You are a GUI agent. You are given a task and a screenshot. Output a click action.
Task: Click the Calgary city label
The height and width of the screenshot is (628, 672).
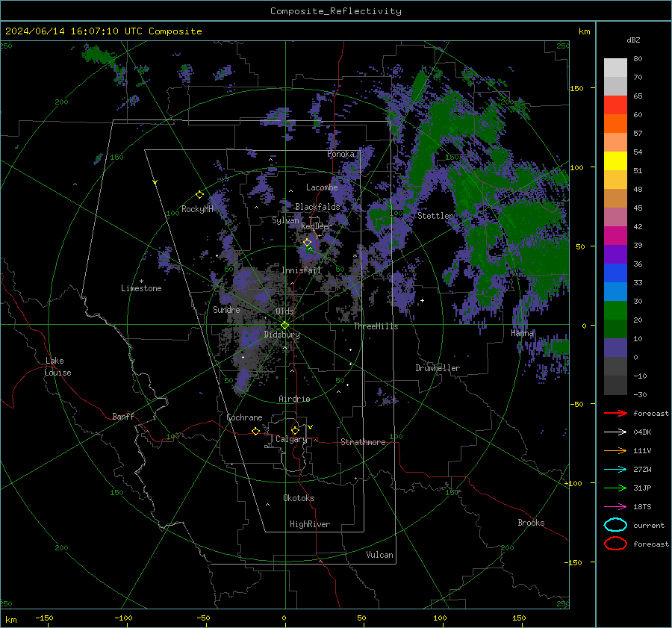click(291, 439)
